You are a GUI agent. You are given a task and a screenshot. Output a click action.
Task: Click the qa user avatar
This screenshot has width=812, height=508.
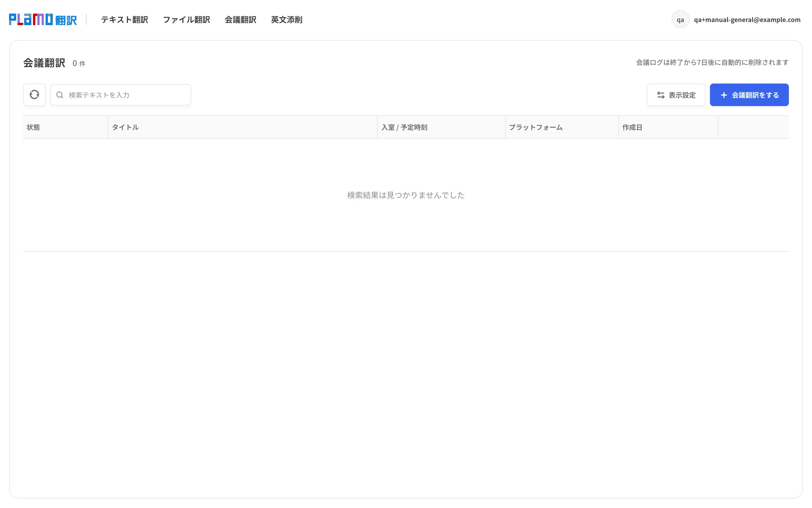(680, 19)
